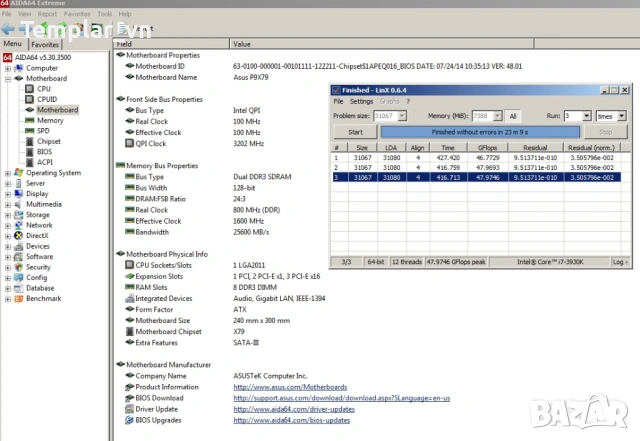Click the back arrow toolbar icon
The image size is (640, 441).
tap(8, 29)
